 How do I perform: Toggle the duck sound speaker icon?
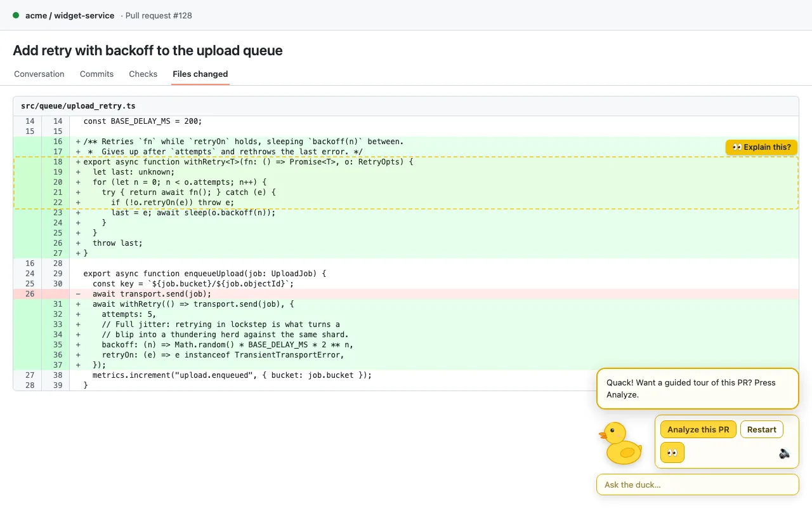tap(785, 453)
